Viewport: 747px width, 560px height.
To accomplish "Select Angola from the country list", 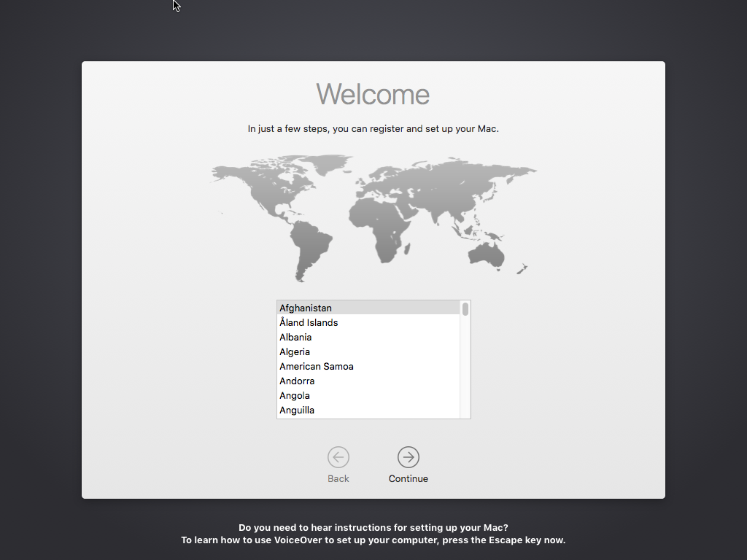I will [x=295, y=396].
